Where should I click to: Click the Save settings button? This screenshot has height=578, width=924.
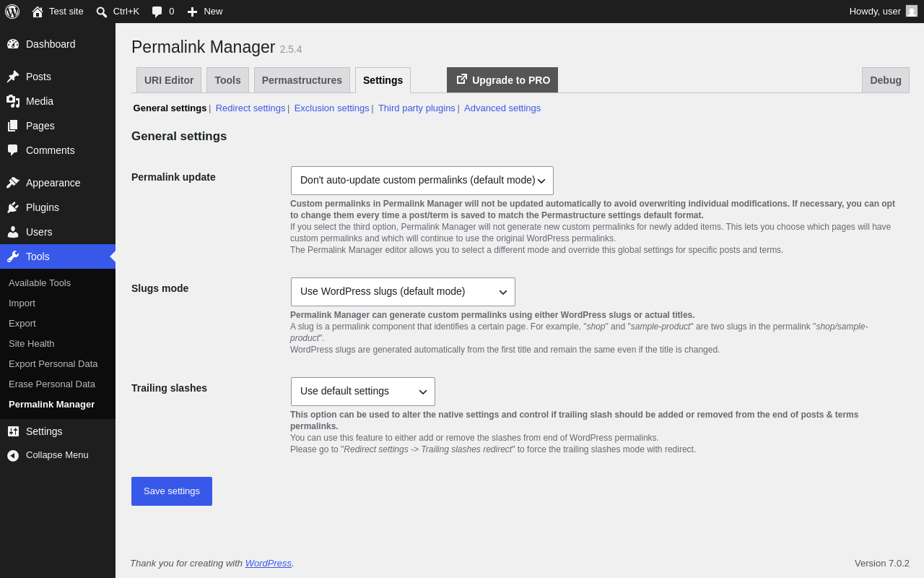click(172, 491)
